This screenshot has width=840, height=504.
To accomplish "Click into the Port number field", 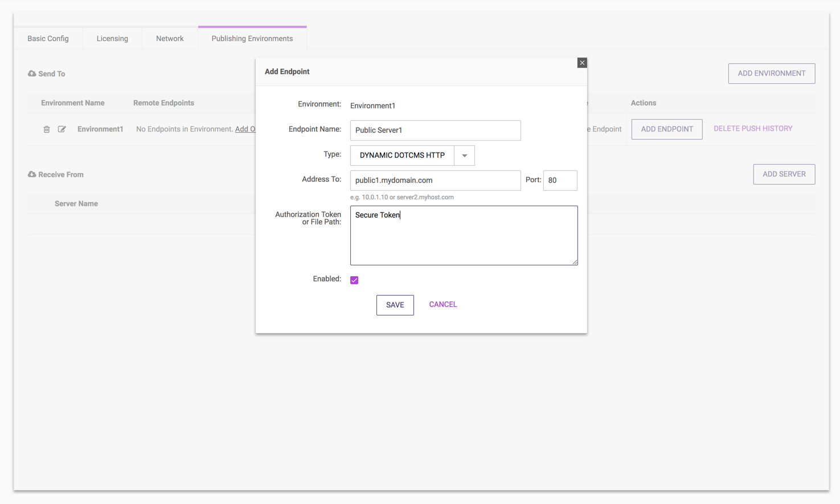I will coord(560,181).
